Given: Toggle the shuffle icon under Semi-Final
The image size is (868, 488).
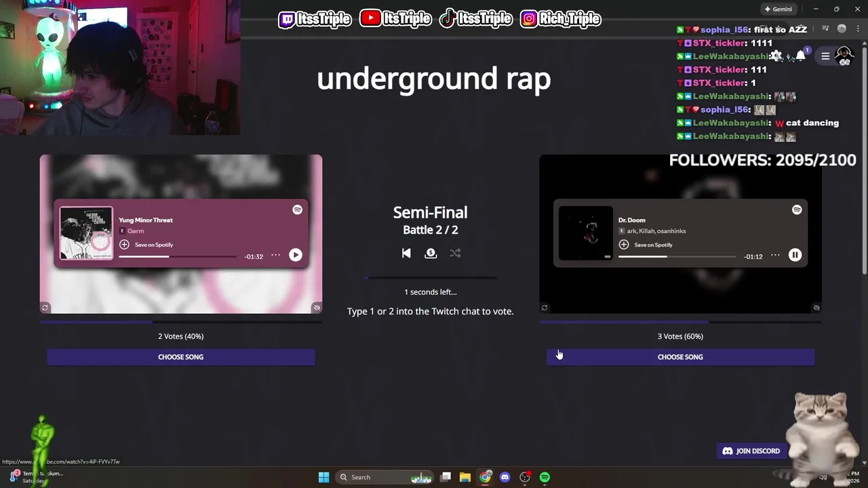Looking at the screenshot, I should 455,253.
